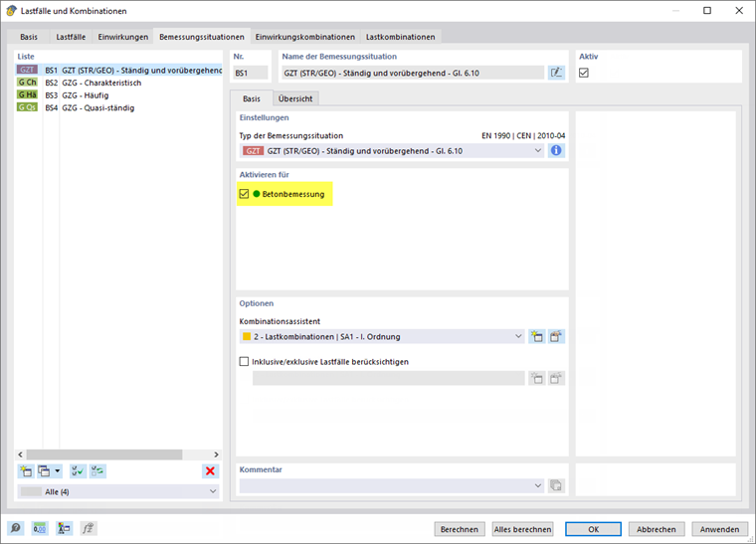Click G Hä badge of BS3 row

(27, 94)
